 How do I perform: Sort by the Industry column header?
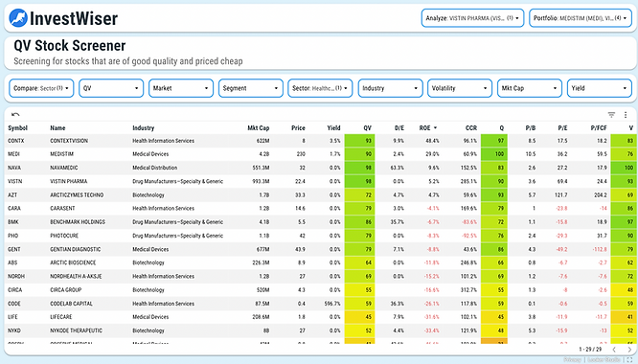pyautogui.click(x=144, y=128)
